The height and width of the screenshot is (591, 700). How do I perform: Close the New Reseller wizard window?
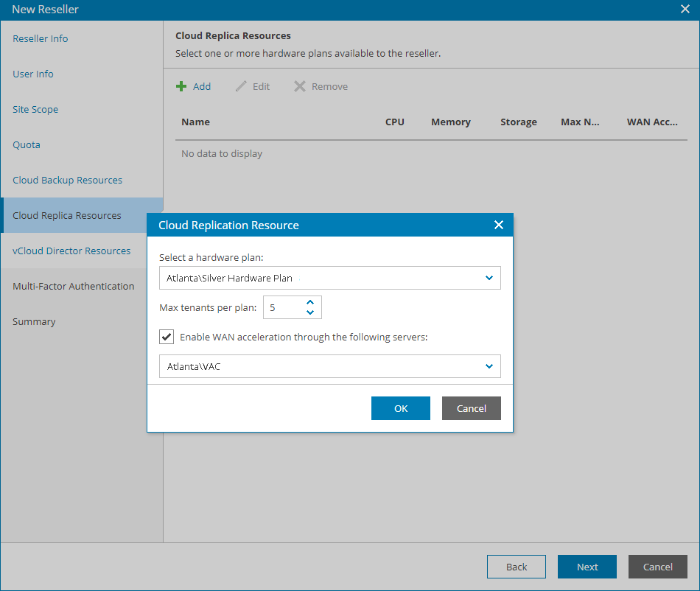point(685,10)
